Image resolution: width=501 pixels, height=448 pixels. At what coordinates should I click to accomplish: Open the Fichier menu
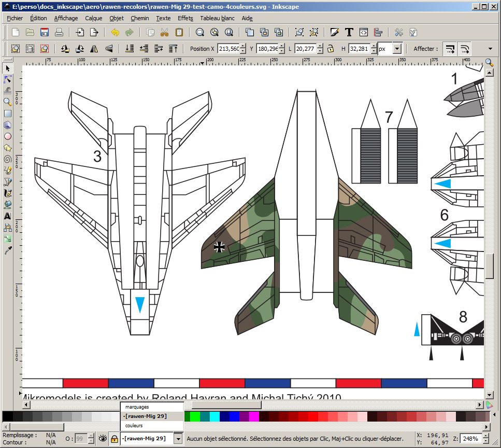[x=15, y=18]
